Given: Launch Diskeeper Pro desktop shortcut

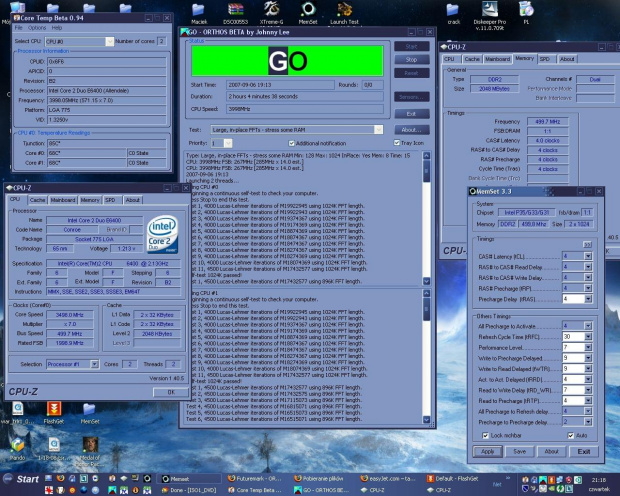Looking at the screenshot, I should click(x=490, y=16).
